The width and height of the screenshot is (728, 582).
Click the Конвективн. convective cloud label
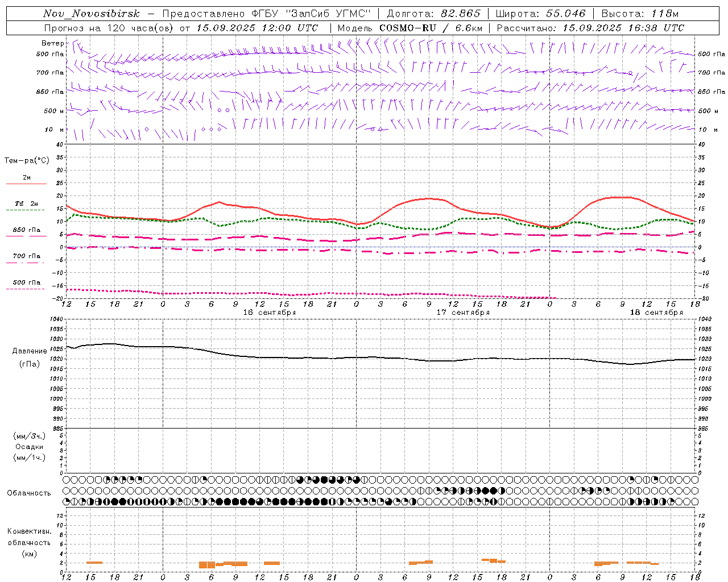tap(30, 531)
